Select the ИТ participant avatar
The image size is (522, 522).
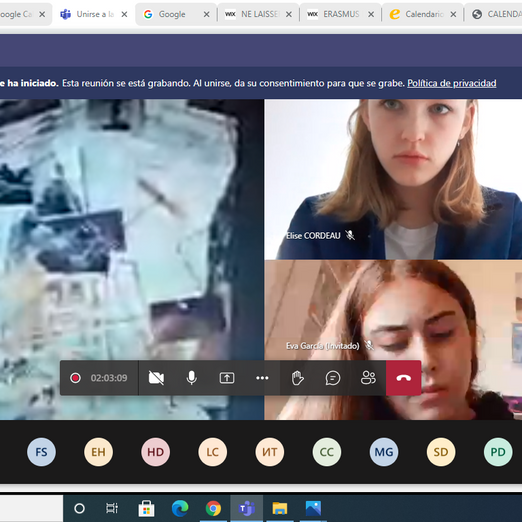coord(270,452)
